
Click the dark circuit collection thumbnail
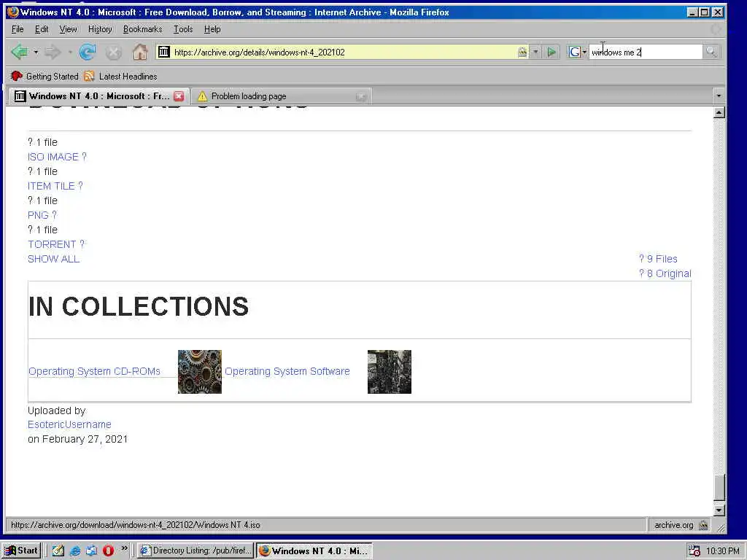390,372
